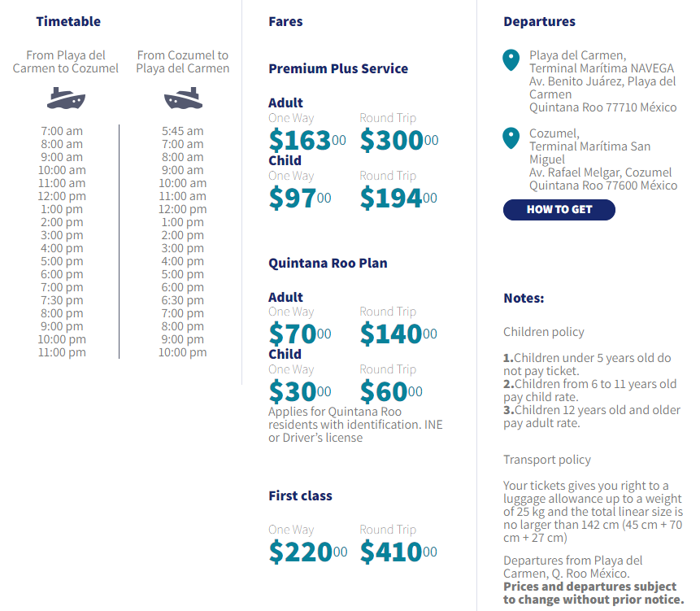Viewport: 700px width, 611px height.
Task: Click ferry icon under Cozumel to Playa del Carmen
Action: pyautogui.click(x=182, y=100)
